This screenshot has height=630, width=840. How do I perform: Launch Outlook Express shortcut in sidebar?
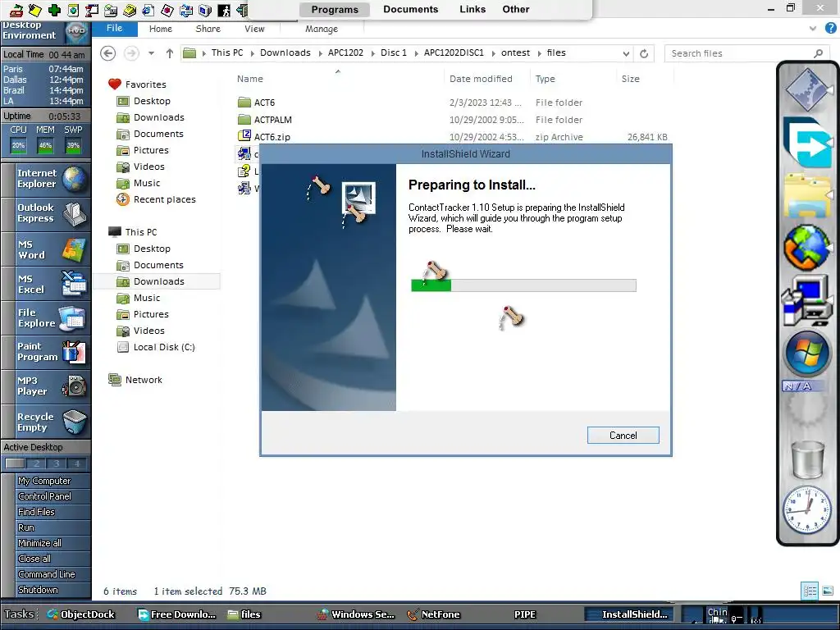pyautogui.click(x=46, y=213)
